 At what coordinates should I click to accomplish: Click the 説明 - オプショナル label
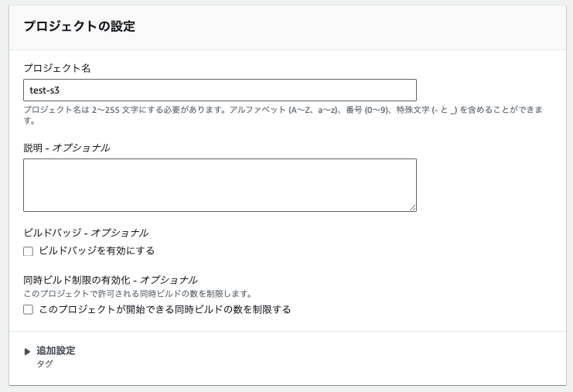click(67, 148)
